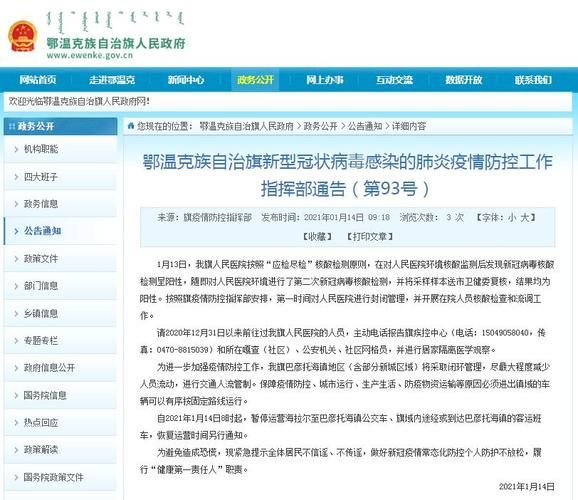The width and height of the screenshot is (578, 500).
Task: Open 国务院政策文件 in sidebar
Action: click(x=53, y=478)
